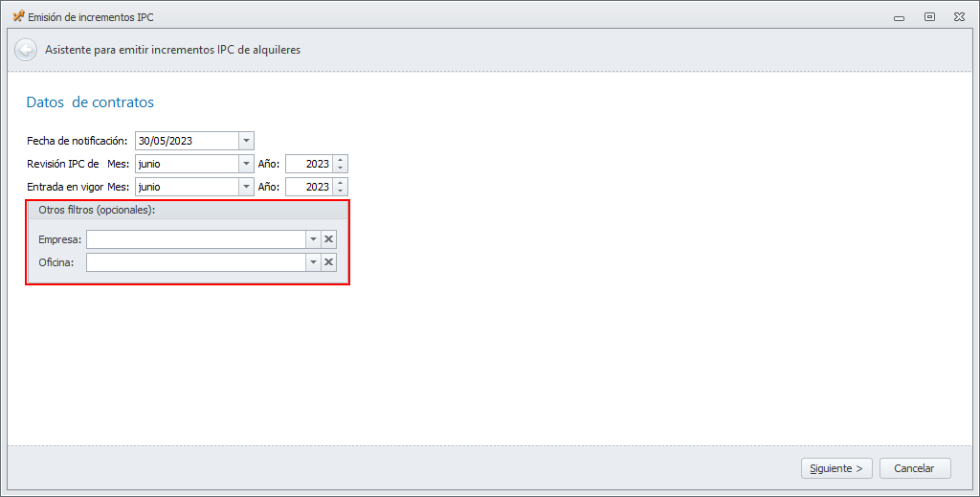Expand the Oficina dropdown list
The height and width of the screenshot is (497, 980).
pyautogui.click(x=313, y=262)
